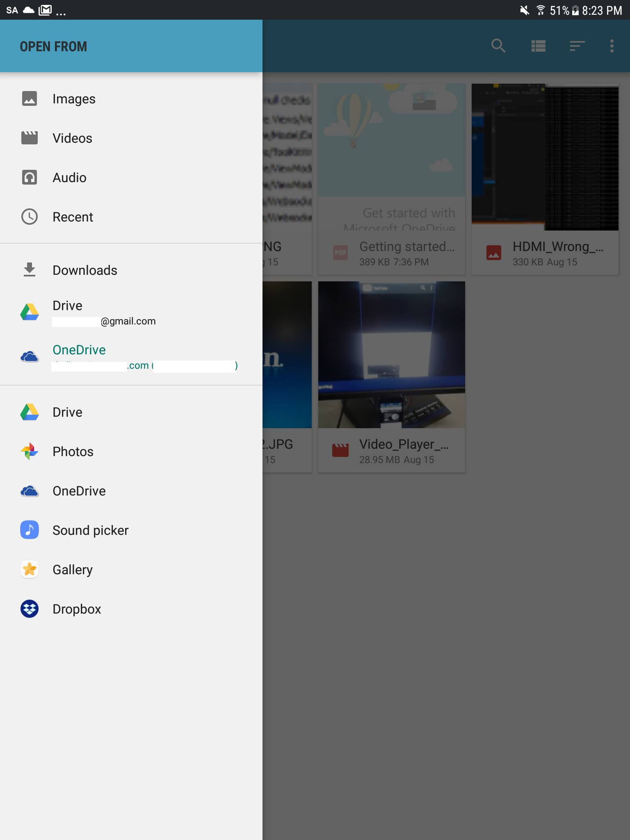The width and height of the screenshot is (630, 840).
Task: Open Drive with the gmail.com account
Action: coord(104,313)
